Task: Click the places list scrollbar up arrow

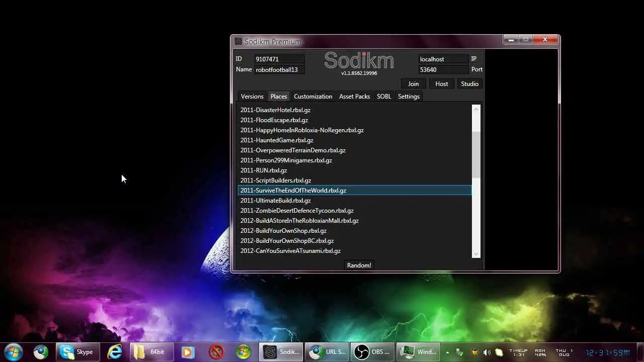Action: tap(476, 109)
